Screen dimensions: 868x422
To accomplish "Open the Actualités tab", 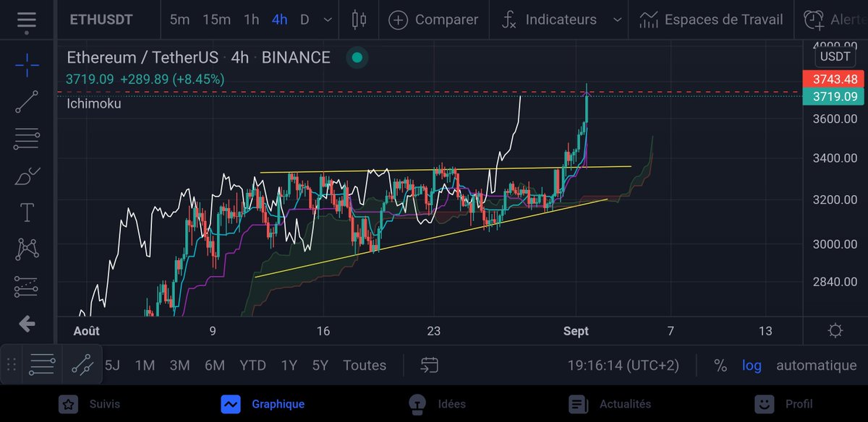I will [x=609, y=404].
